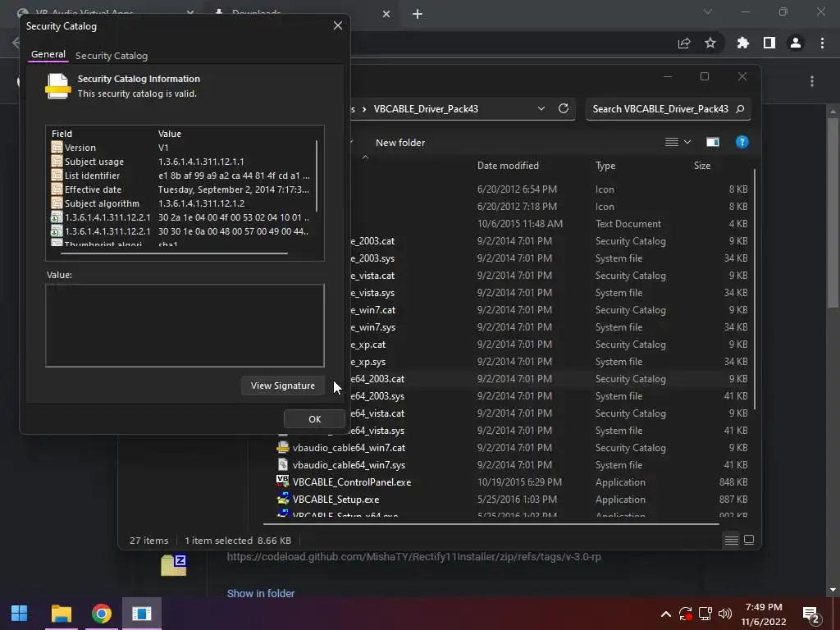This screenshot has width=840, height=630.
Task: Switch Explorer to large thumbnails view in status bar
Action: click(749, 540)
